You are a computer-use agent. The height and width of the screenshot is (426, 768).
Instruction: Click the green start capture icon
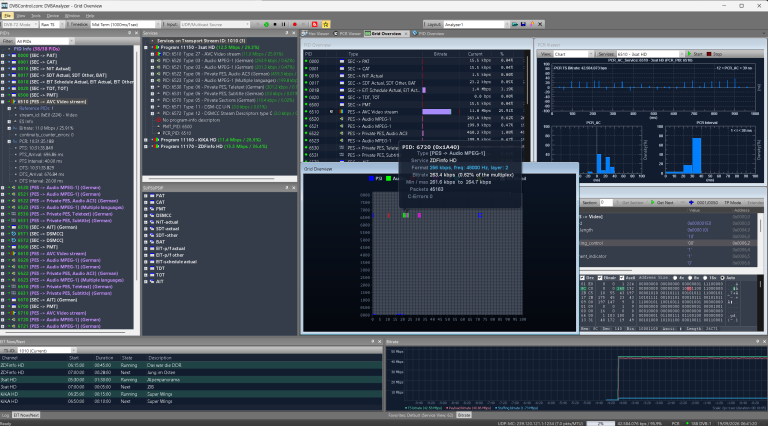(x=266, y=24)
